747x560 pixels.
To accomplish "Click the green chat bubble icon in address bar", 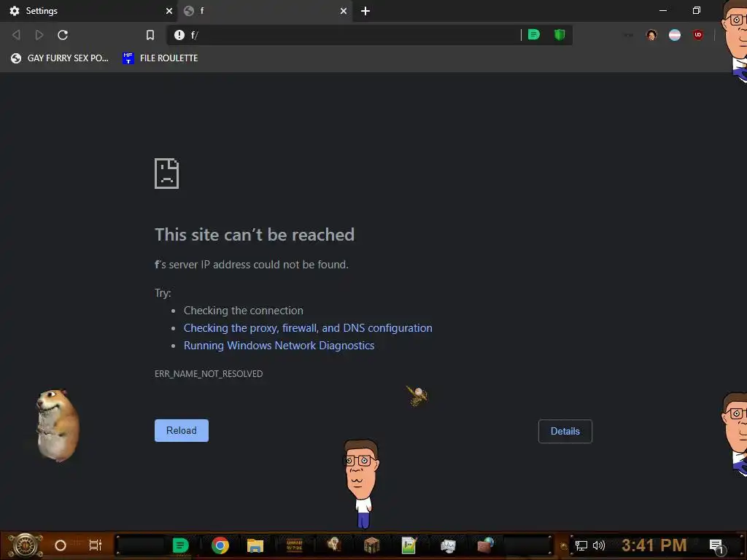I will [x=533, y=34].
